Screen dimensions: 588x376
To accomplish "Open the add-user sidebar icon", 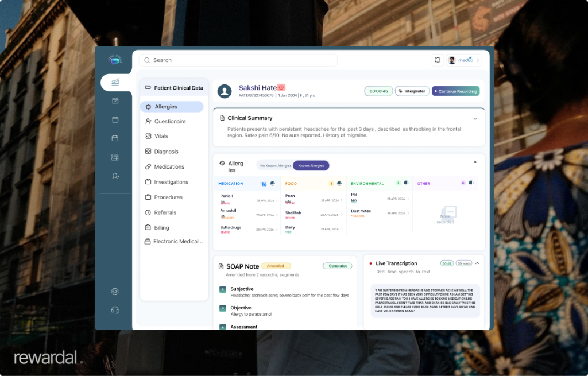I will tap(115, 176).
